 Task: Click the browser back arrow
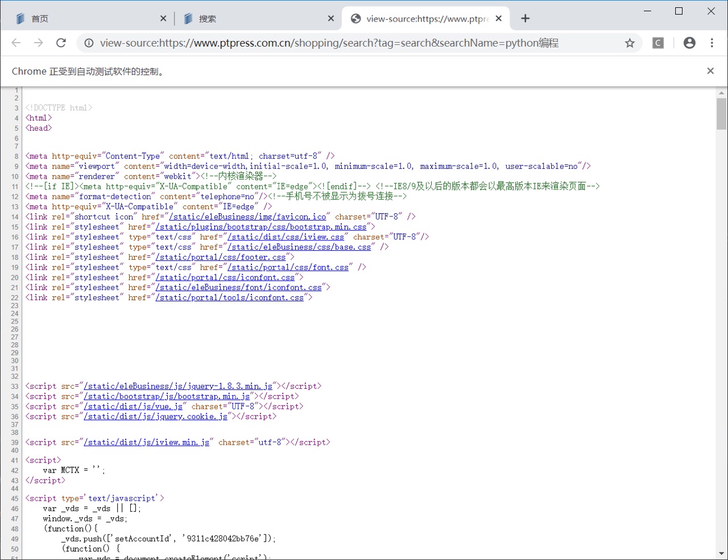(x=16, y=43)
